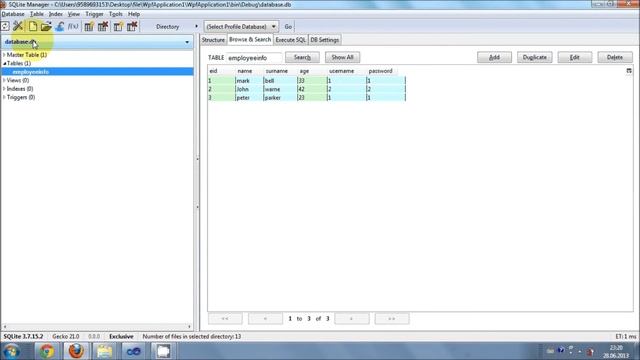The image size is (640, 360).
Task: Open the View menu
Action: (73, 14)
